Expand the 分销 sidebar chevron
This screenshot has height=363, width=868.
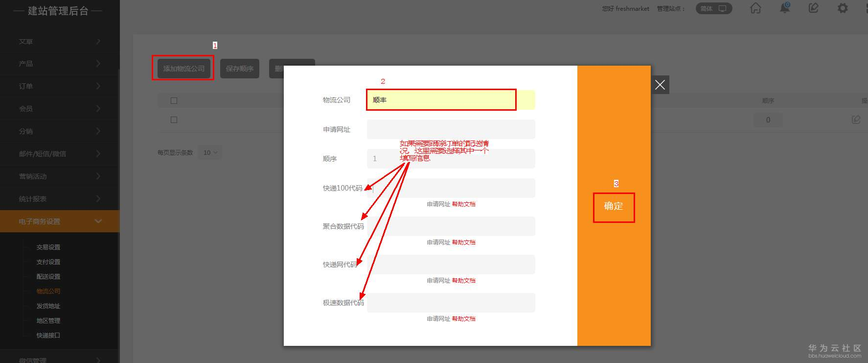click(98, 131)
